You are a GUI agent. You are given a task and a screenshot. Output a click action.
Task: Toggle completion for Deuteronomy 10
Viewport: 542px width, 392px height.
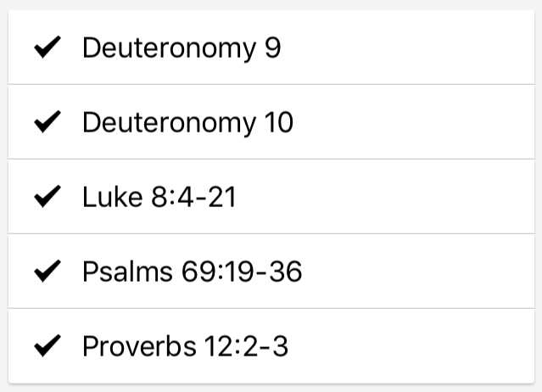pyautogui.click(x=47, y=123)
